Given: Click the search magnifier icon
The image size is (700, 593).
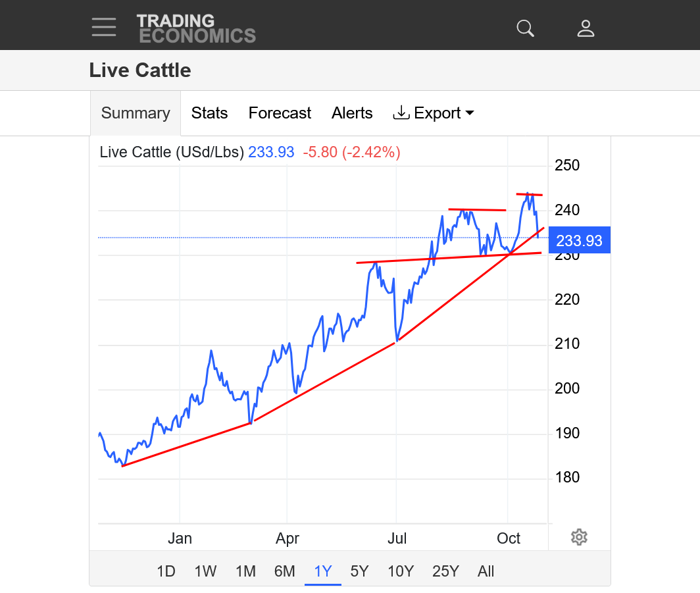Looking at the screenshot, I should pos(525,28).
